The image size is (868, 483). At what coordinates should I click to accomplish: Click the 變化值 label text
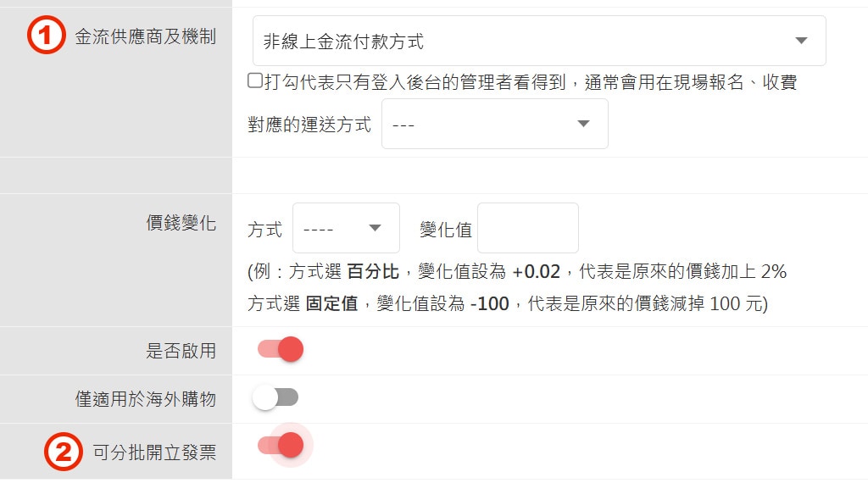pos(445,229)
